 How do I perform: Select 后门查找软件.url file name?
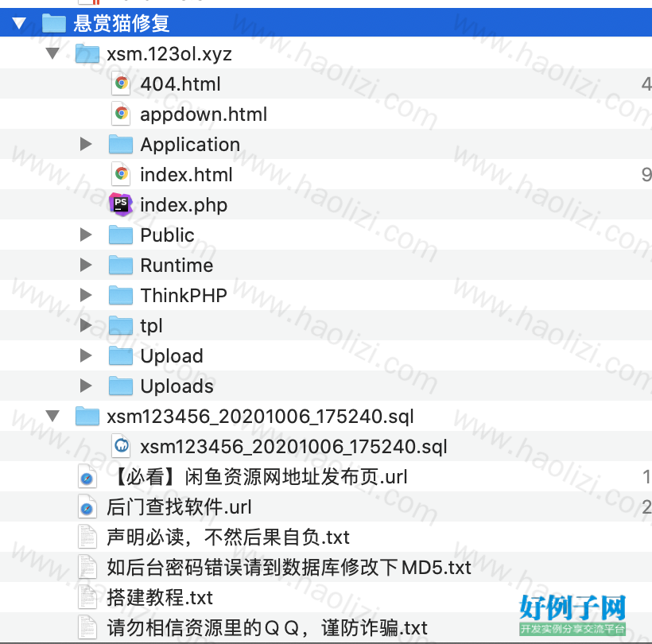click(x=179, y=507)
